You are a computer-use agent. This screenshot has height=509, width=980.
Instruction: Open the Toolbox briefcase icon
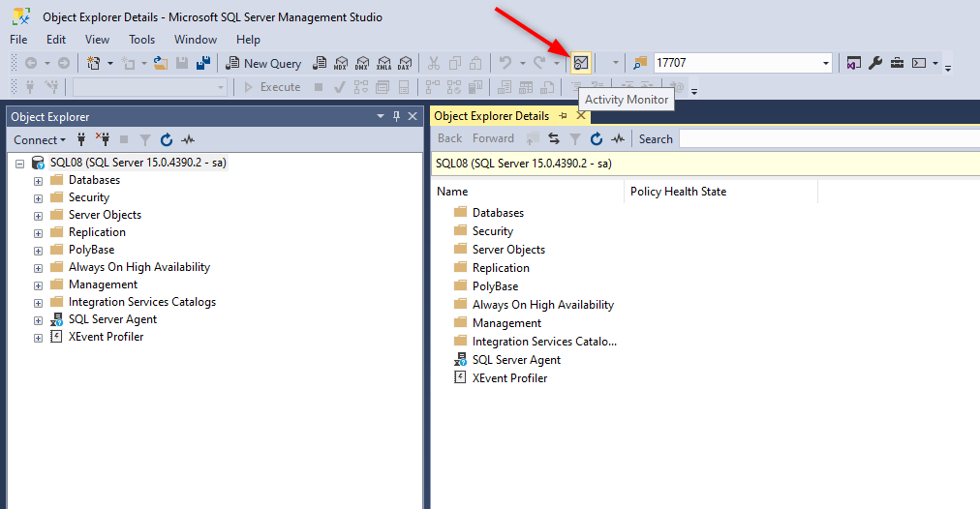tap(897, 63)
